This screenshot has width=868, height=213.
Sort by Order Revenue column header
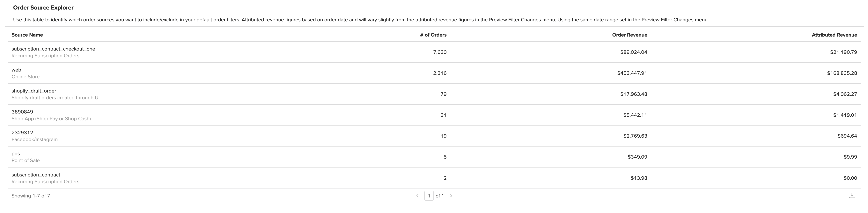pyautogui.click(x=629, y=35)
